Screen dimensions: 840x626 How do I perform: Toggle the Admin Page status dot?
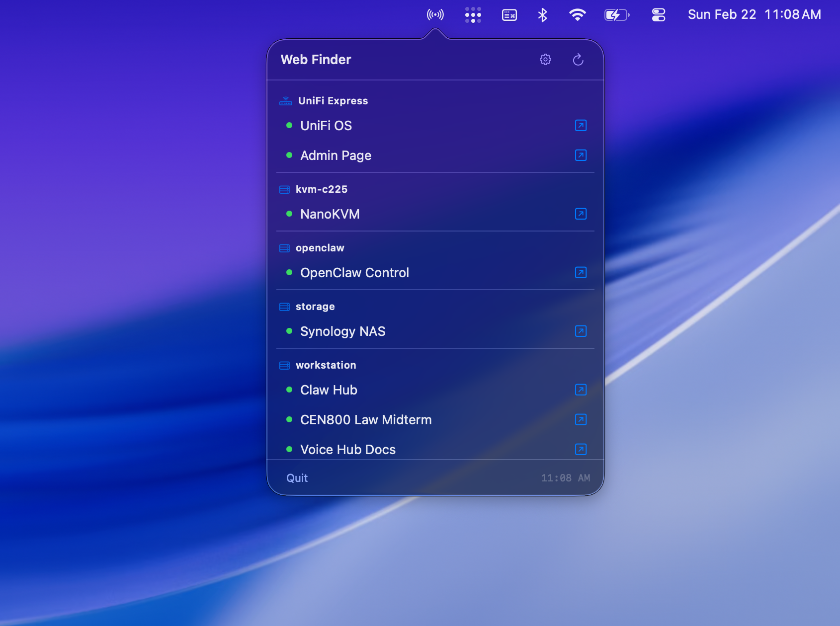(x=290, y=155)
